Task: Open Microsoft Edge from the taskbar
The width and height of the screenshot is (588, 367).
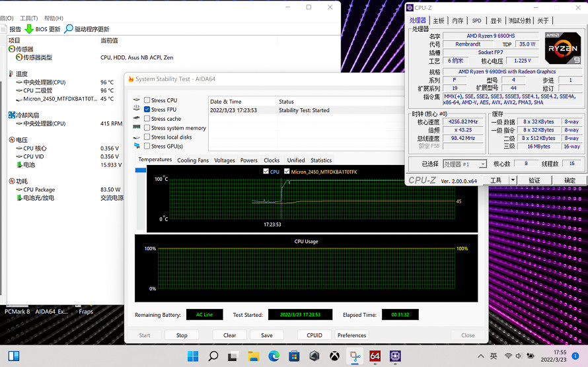Action: pos(274,356)
